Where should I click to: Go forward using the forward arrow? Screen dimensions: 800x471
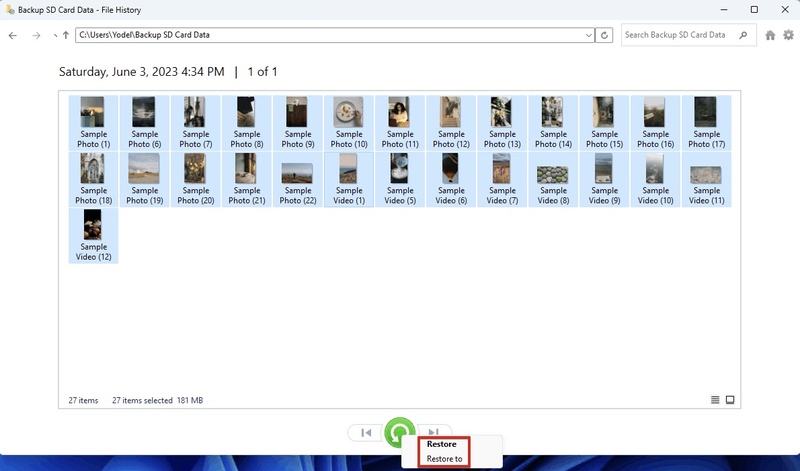36,35
